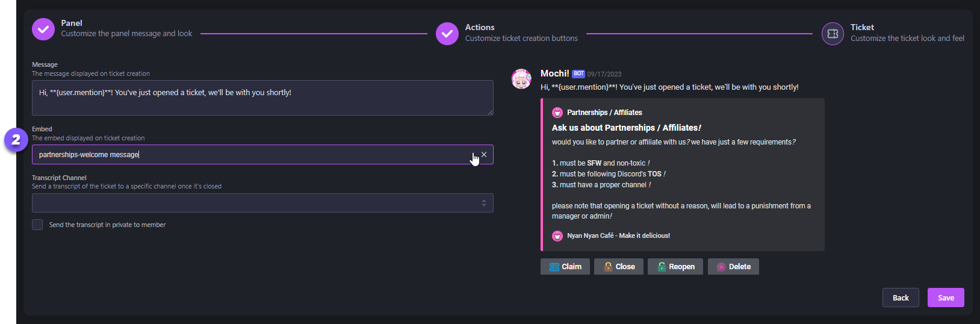Click into the Message text area
Screen dimensions: 980x324
point(262,98)
